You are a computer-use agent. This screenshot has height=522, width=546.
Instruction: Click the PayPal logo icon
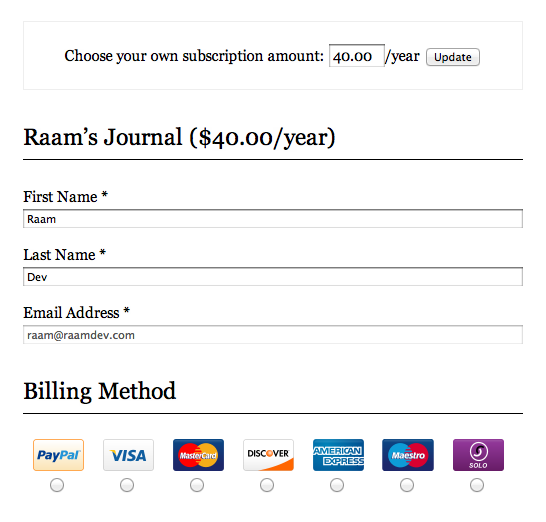(x=58, y=455)
